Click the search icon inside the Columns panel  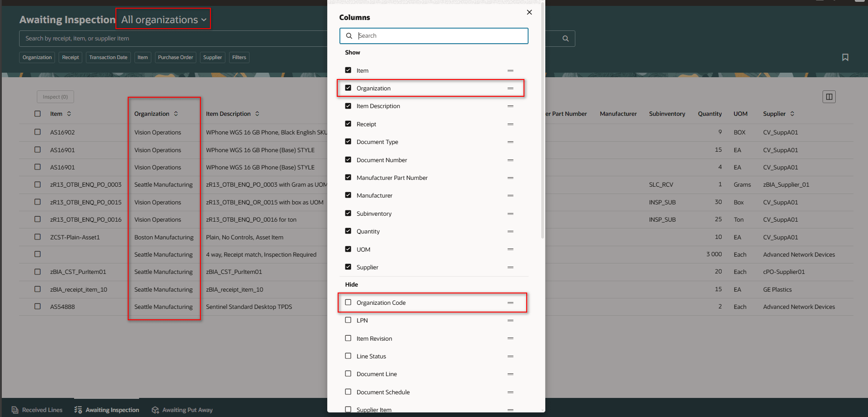pos(349,35)
